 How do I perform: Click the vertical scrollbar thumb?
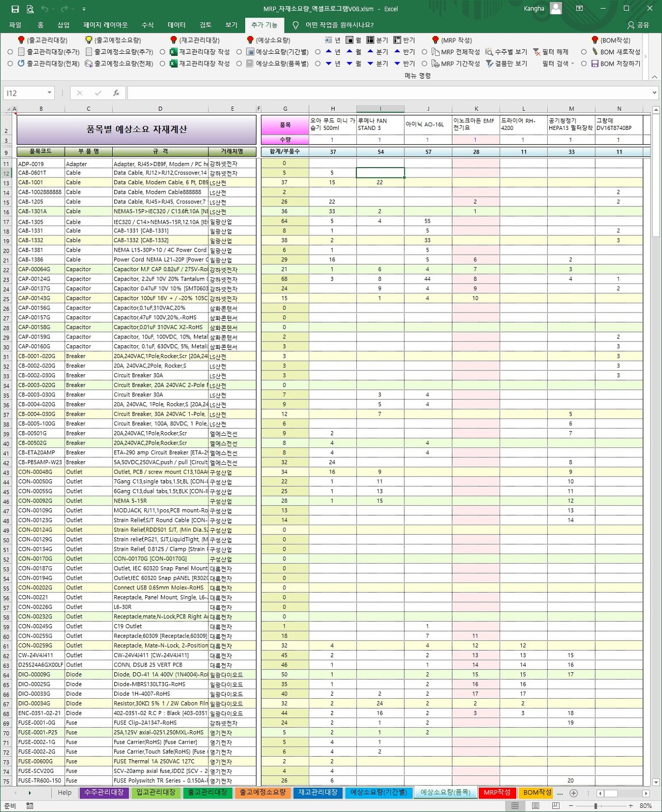(656, 176)
